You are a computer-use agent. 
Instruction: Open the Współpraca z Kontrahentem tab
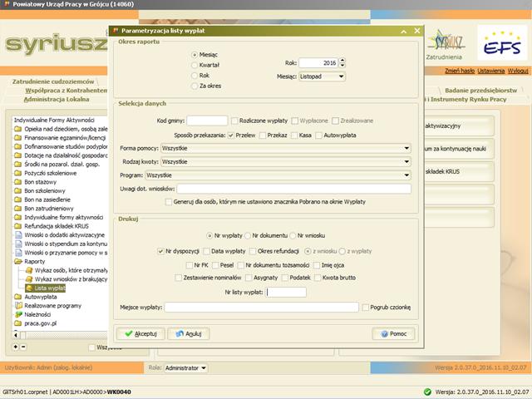tap(66, 91)
